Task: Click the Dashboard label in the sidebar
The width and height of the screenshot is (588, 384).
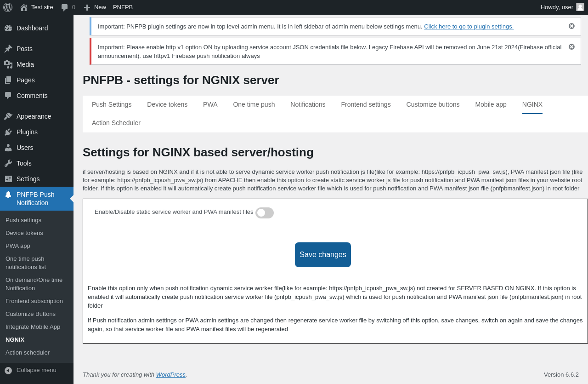Action: (32, 28)
